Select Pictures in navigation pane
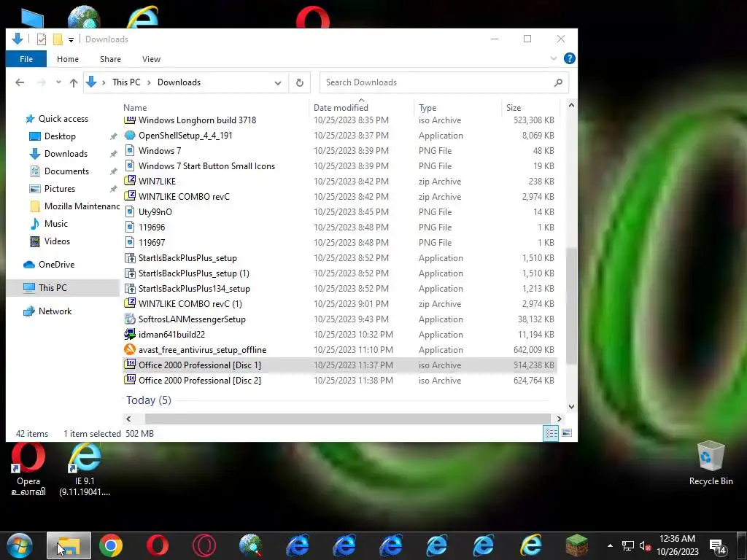 [x=60, y=189]
